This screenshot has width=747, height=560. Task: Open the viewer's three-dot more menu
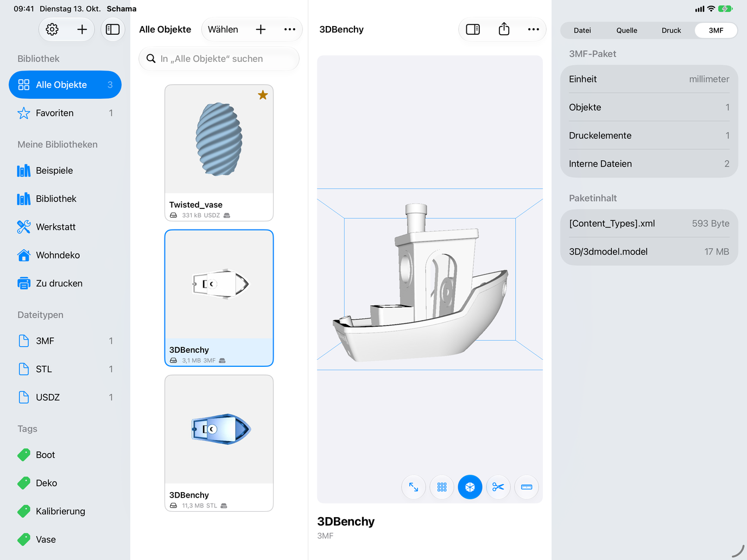(534, 29)
